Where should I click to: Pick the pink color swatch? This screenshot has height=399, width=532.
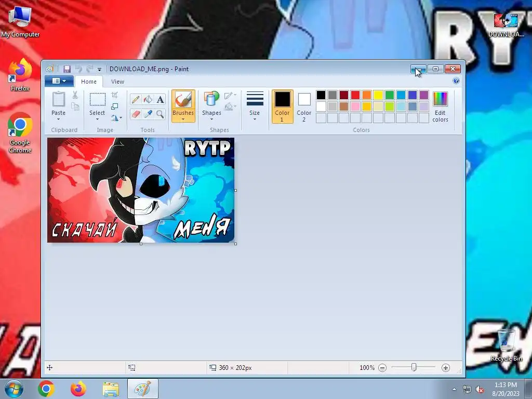[x=355, y=107]
